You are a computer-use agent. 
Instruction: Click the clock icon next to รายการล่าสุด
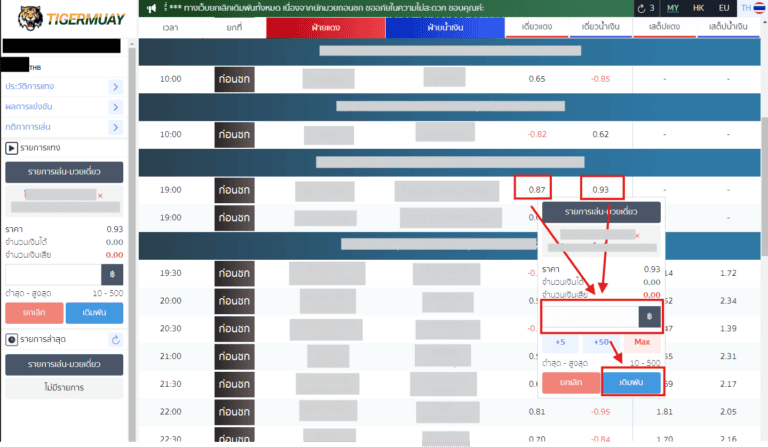12,340
